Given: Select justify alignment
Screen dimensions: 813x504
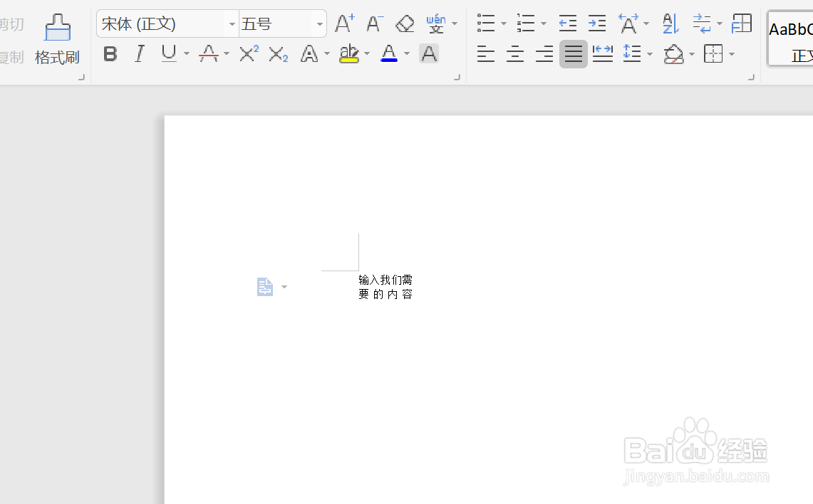Looking at the screenshot, I should [x=574, y=54].
